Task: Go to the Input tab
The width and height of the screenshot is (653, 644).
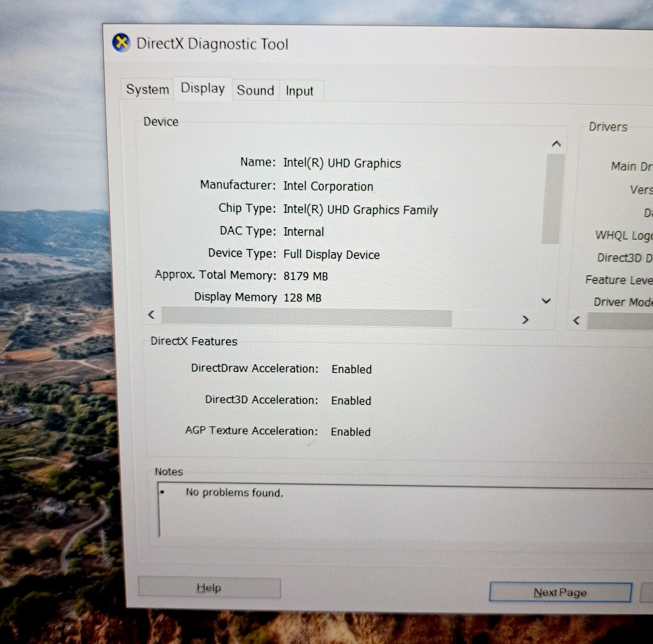Action: pyautogui.click(x=299, y=91)
